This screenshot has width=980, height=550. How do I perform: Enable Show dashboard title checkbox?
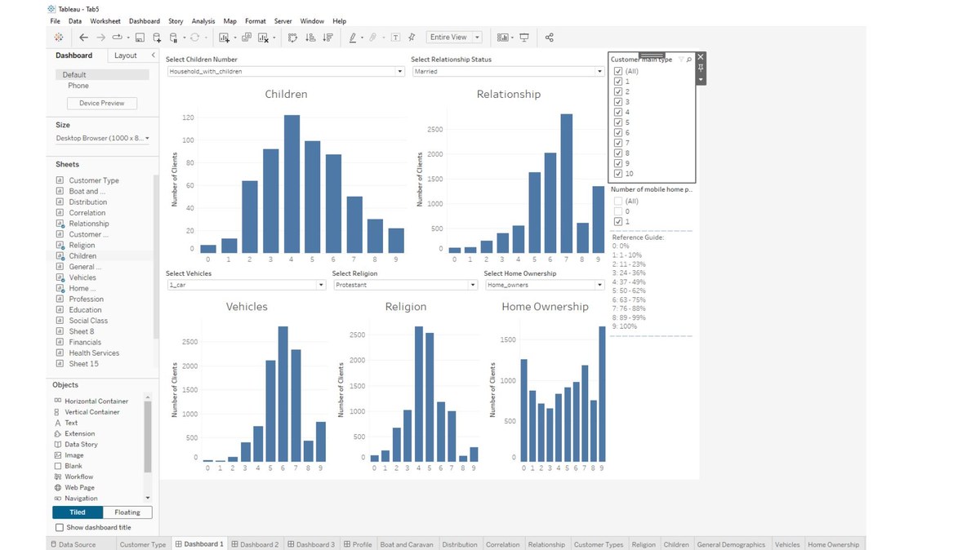click(60, 527)
